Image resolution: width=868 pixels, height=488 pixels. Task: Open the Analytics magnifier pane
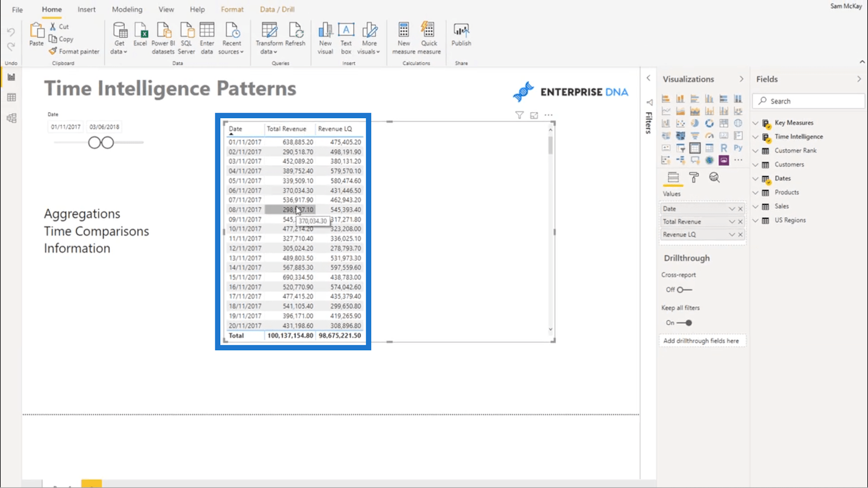tap(714, 177)
